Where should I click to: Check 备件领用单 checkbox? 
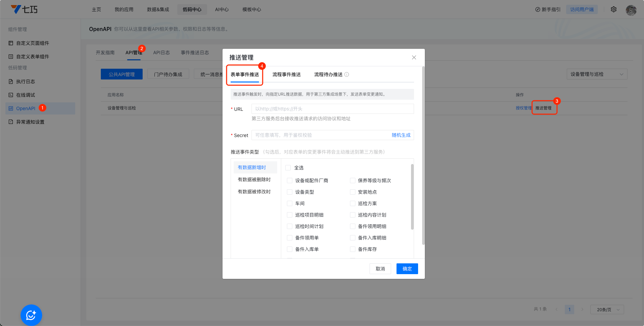pyautogui.click(x=290, y=238)
